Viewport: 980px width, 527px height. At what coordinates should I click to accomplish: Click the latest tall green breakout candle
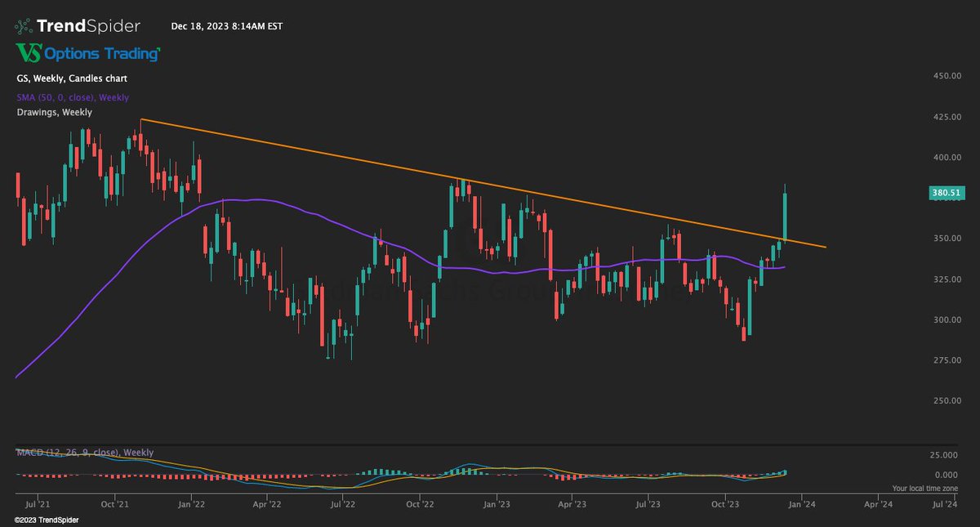785,216
